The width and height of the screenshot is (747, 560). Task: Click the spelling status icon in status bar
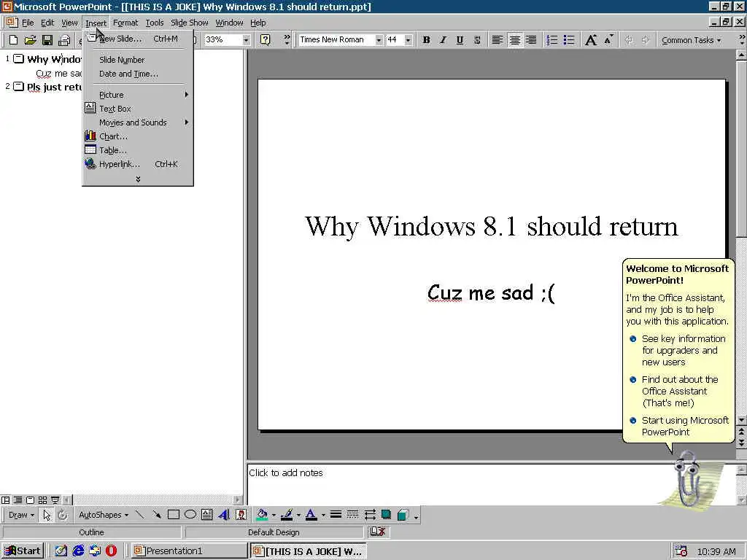point(377,532)
